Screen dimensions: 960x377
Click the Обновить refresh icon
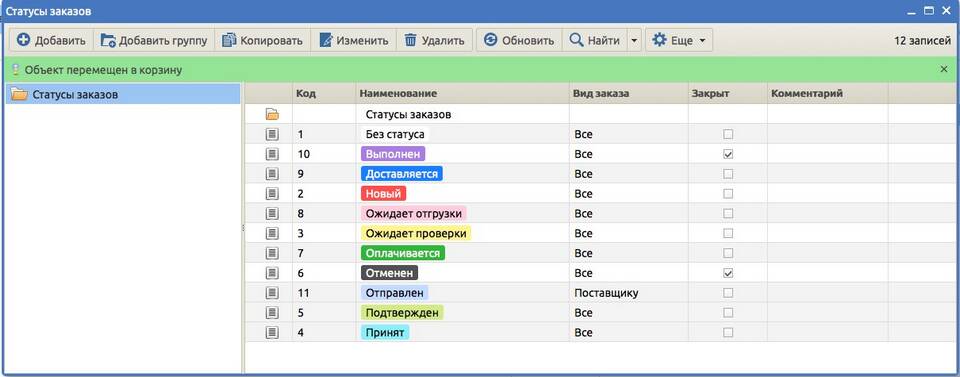(490, 40)
